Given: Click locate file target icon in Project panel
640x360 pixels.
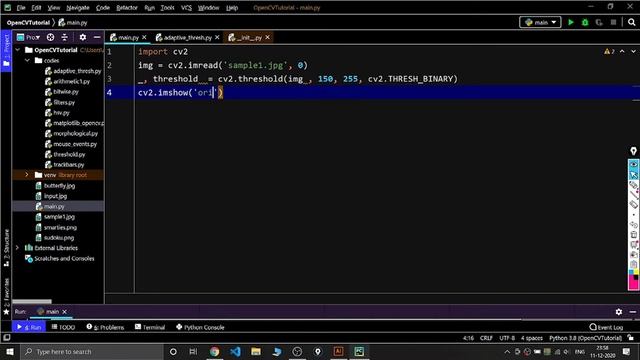Looking at the screenshot, I should pos(50,38).
